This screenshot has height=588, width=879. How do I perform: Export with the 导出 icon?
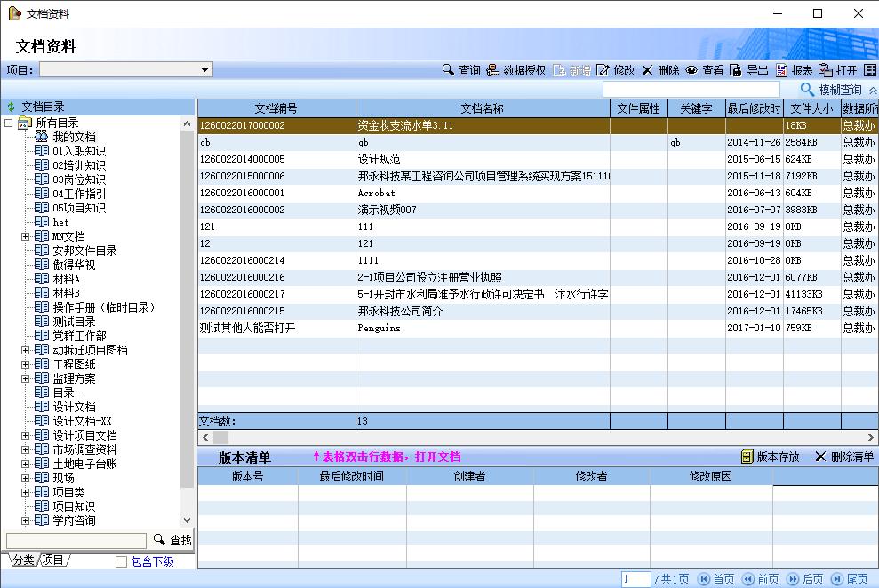[x=735, y=70]
